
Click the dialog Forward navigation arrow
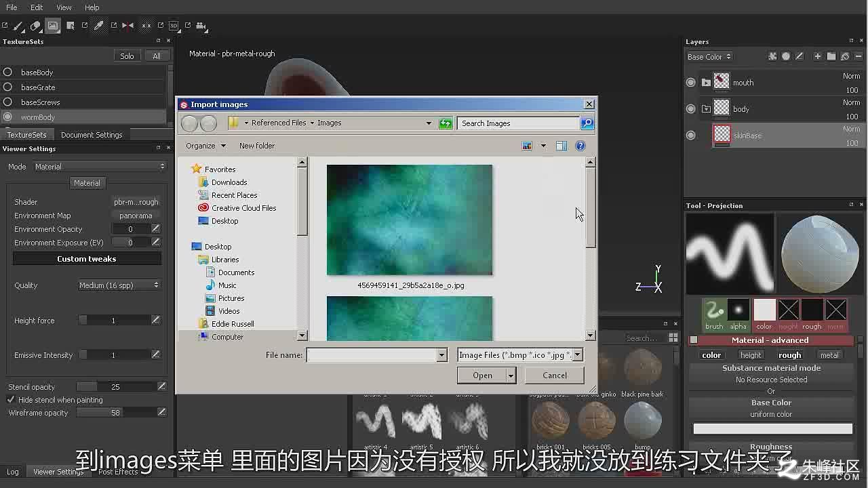point(209,123)
